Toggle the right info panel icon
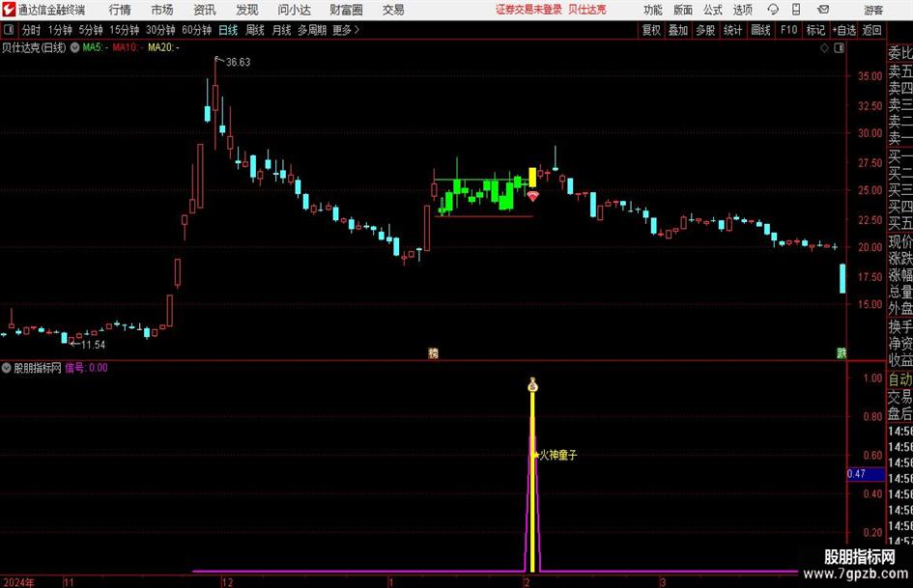913x588 pixels. (839, 47)
